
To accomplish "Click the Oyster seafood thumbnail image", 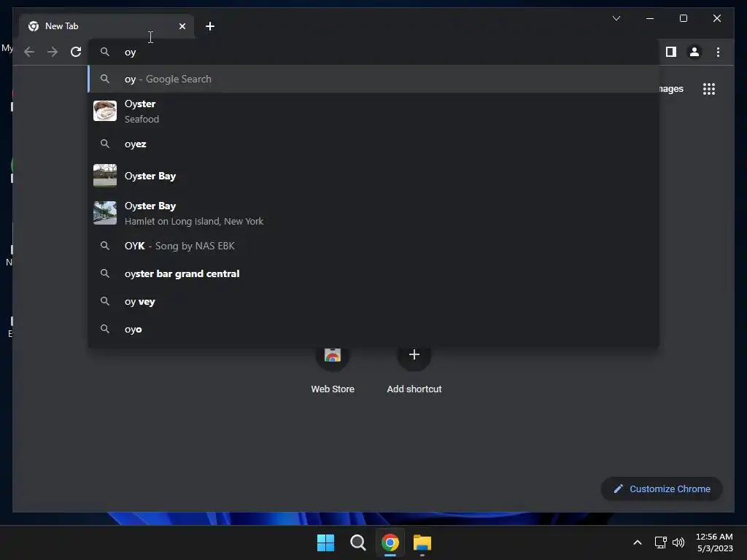I will point(105,111).
